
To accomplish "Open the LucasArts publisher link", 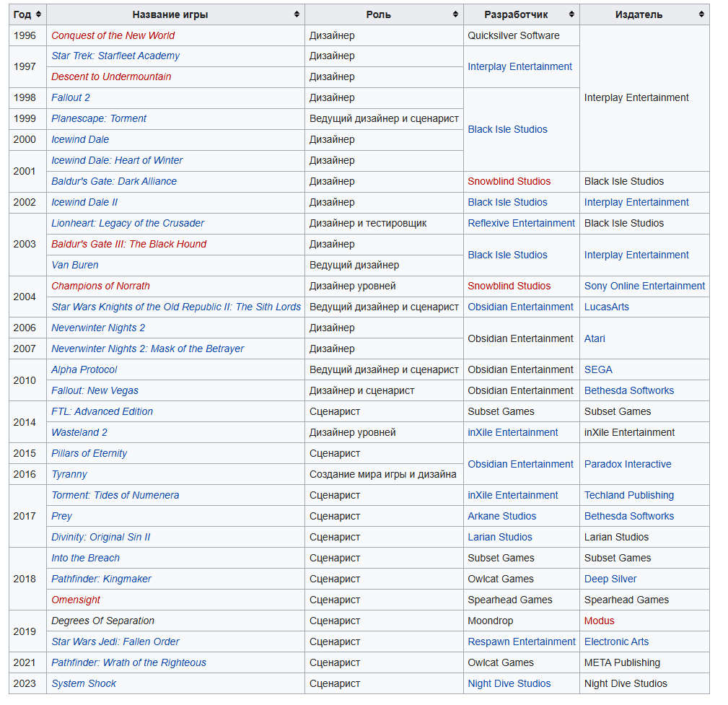I will 606,307.
